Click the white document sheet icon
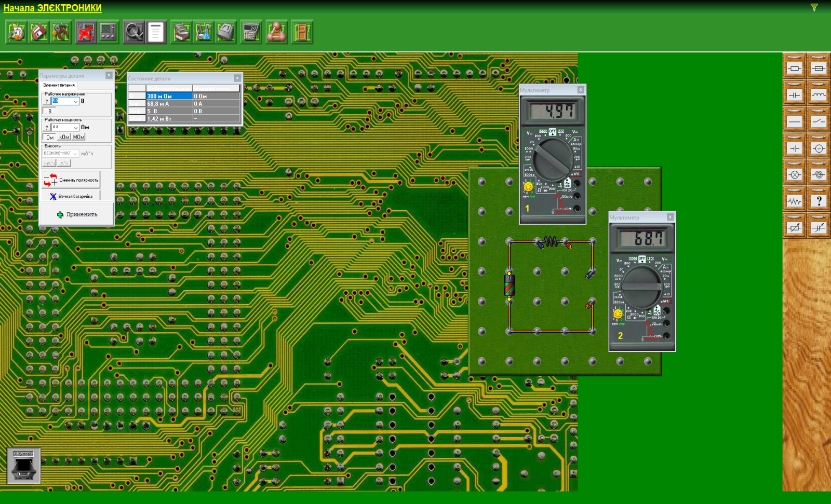 tap(156, 32)
